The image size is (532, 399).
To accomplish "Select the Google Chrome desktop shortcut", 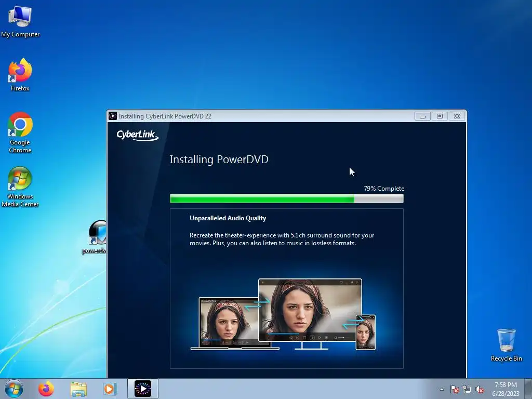I will point(20,132).
